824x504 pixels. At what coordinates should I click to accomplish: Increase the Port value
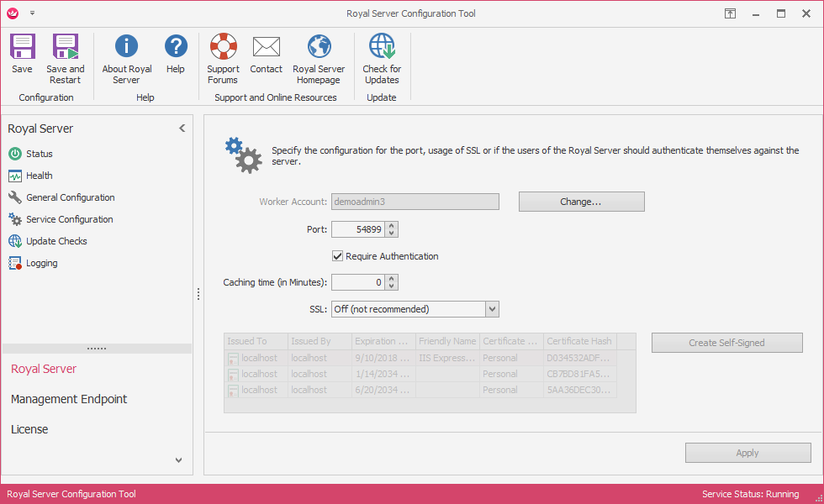[x=392, y=226]
